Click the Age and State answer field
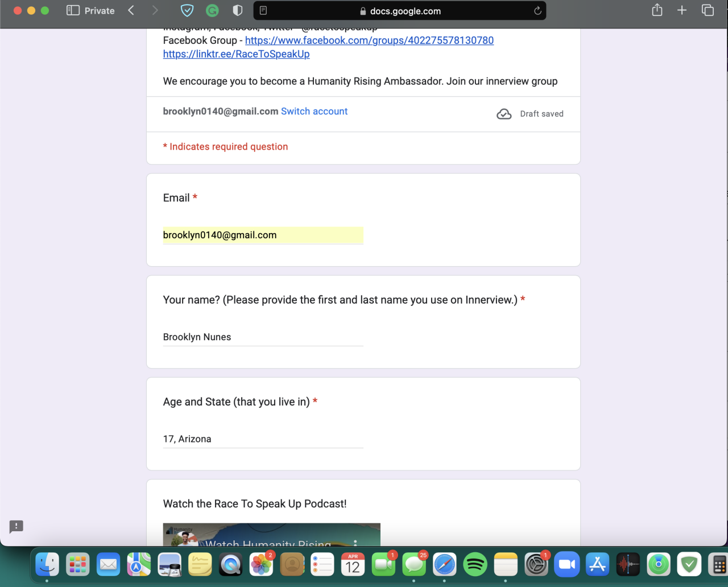Viewport: 728px width, 587px height. 263,439
